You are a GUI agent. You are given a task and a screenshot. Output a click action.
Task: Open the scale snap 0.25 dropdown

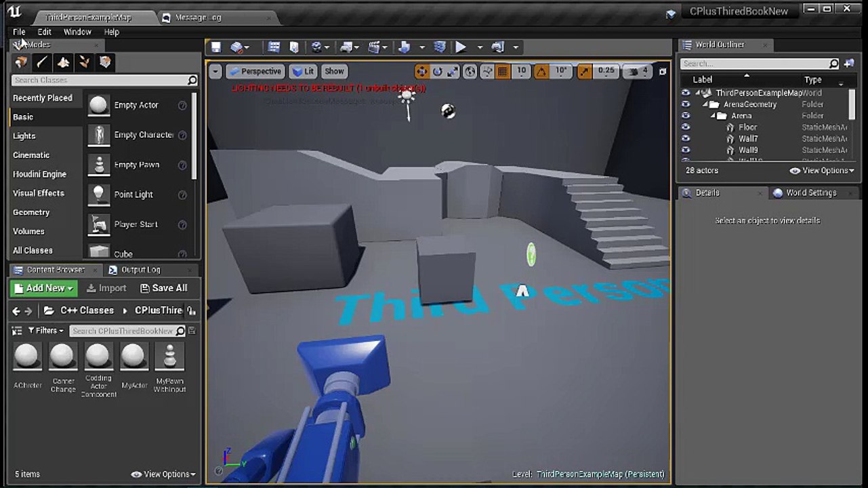(606, 71)
